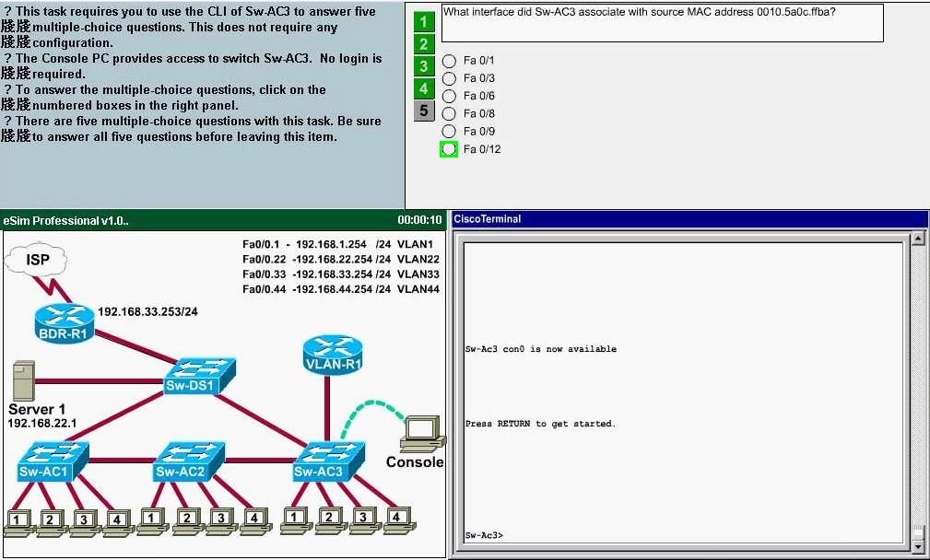
Task: Click 'Sw-Ac3 con0 is now available' text
Action: pos(540,349)
